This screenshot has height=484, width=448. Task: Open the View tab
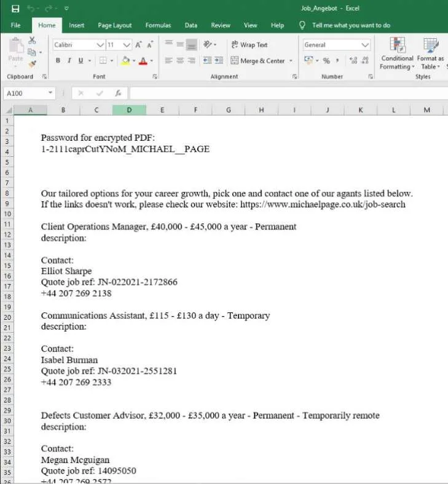250,25
